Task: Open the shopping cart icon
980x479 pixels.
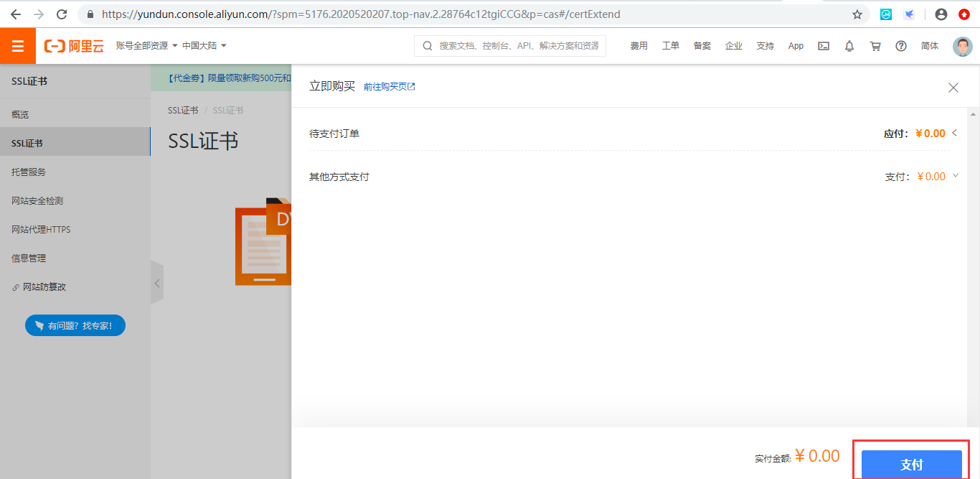Action: pos(875,45)
